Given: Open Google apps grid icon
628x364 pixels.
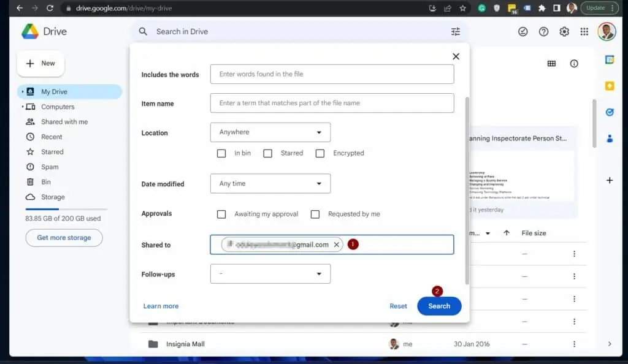Looking at the screenshot, I should coord(584,32).
